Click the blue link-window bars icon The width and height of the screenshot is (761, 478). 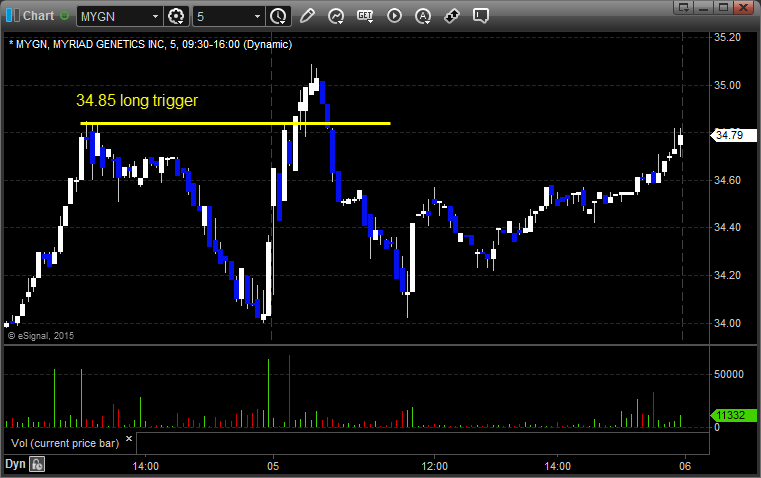click(x=13, y=16)
